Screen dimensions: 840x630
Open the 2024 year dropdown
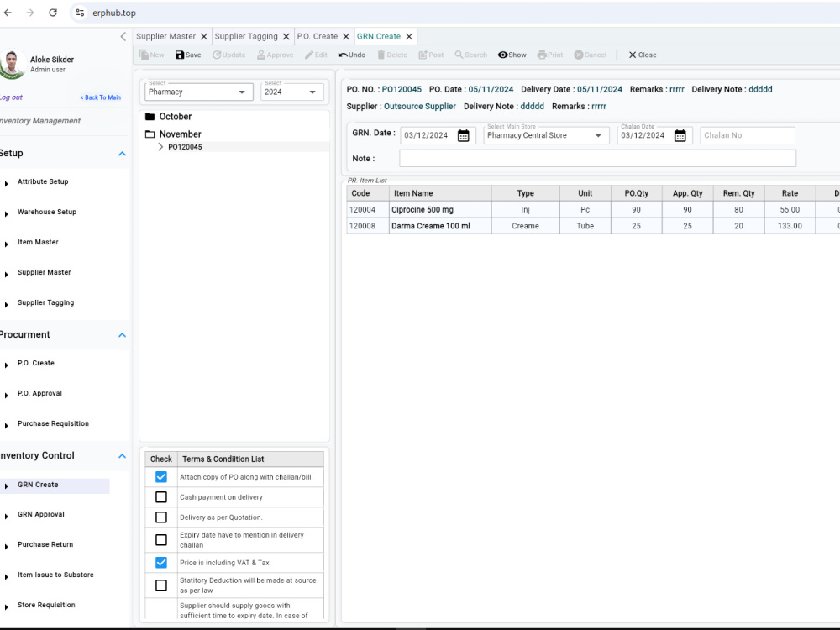click(x=292, y=92)
